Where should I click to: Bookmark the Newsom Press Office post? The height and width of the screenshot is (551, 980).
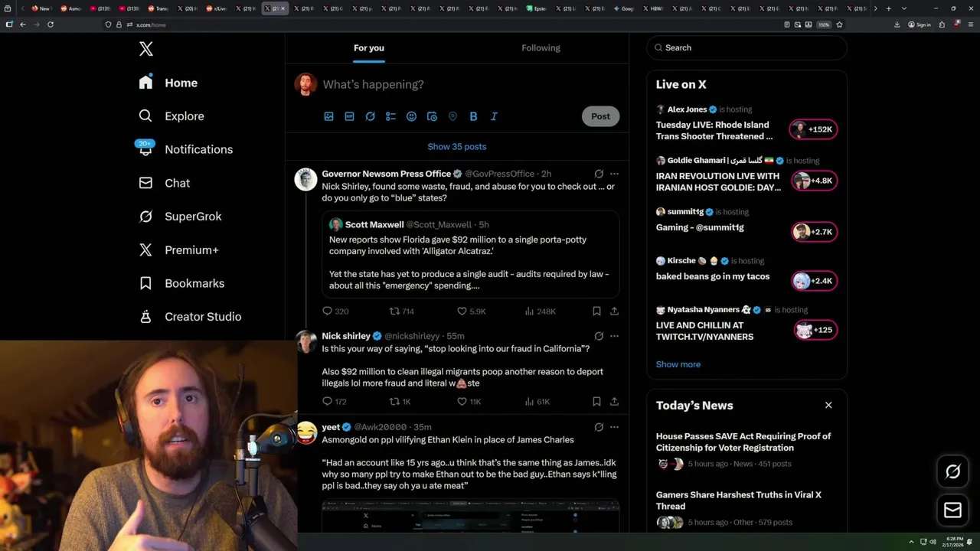[x=596, y=311]
